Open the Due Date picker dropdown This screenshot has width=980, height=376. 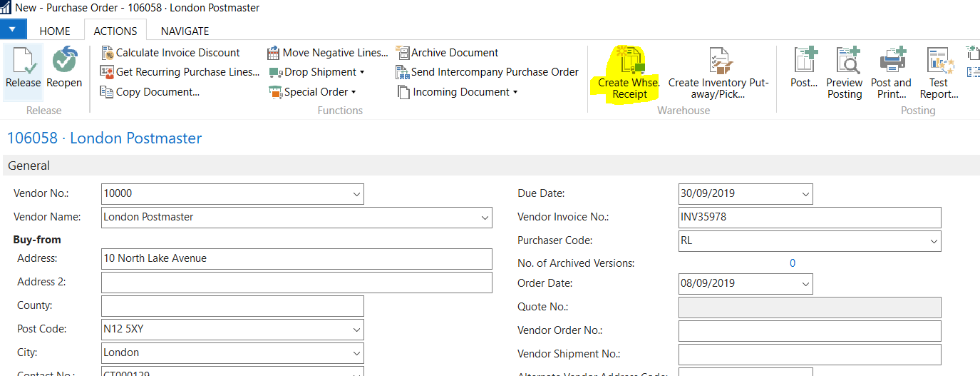click(x=805, y=194)
